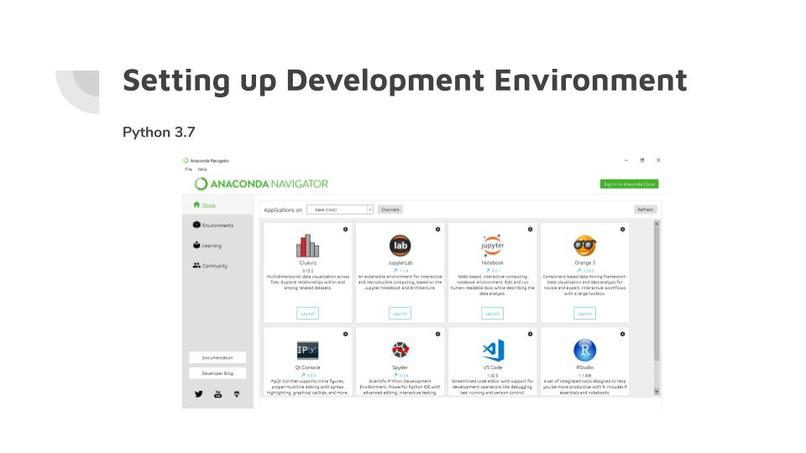Open the Developer Blog button
Image resolution: width=806 pixels, height=453 pixels.
(x=217, y=373)
